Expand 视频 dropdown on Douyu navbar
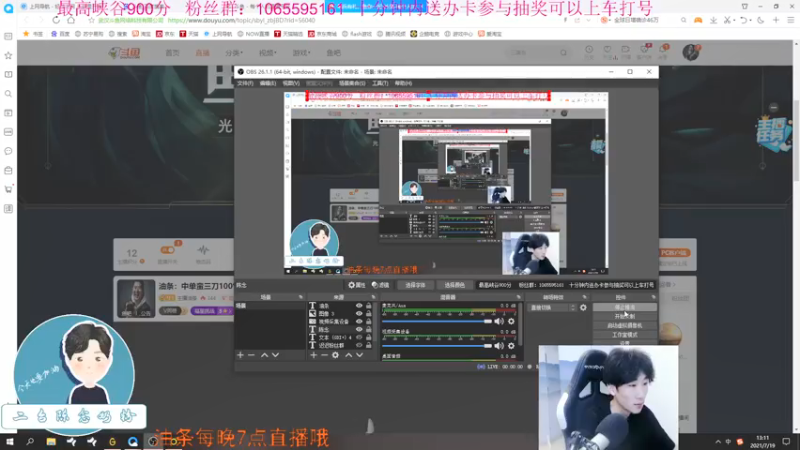 (267, 53)
